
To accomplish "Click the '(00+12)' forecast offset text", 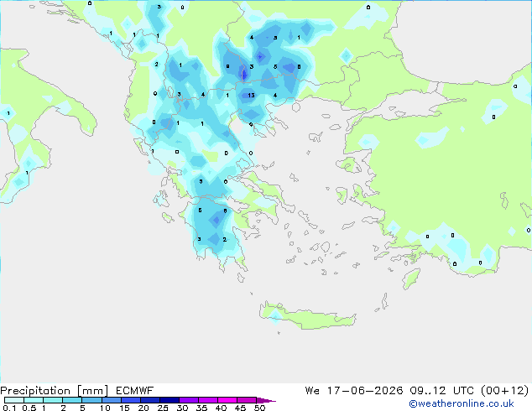I will [505, 391].
